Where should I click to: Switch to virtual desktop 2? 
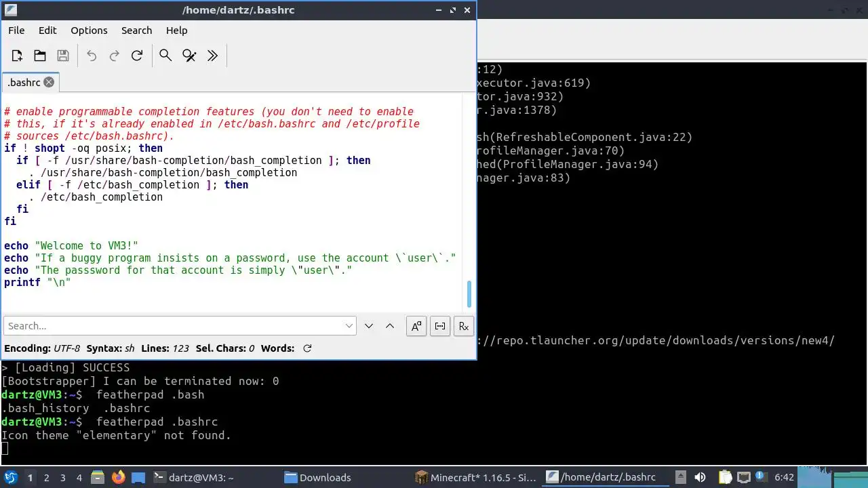pos(47,478)
